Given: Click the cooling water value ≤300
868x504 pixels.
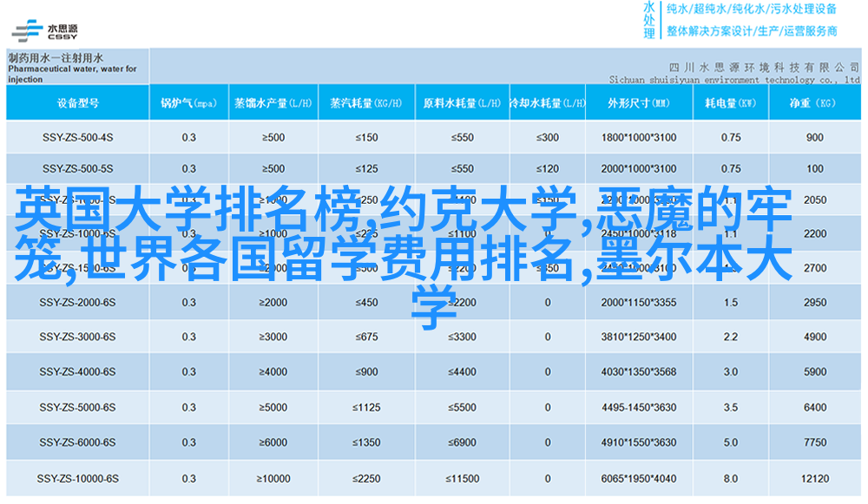Looking at the screenshot, I should click(x=548, y=137).
